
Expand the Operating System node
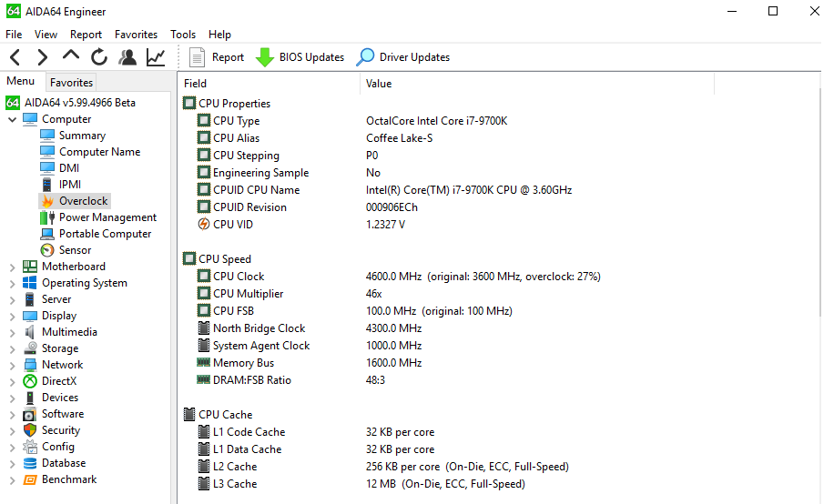[12, 284]
